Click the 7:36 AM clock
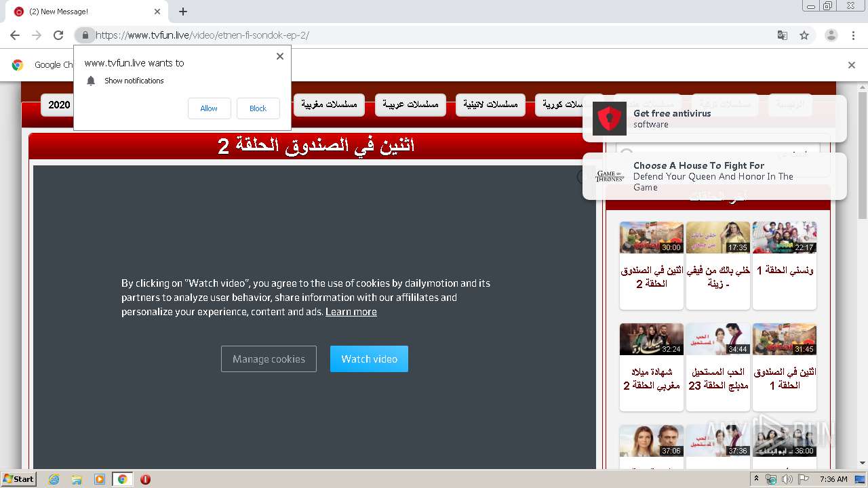Viewport: 868px width, 488px height. 833,479
